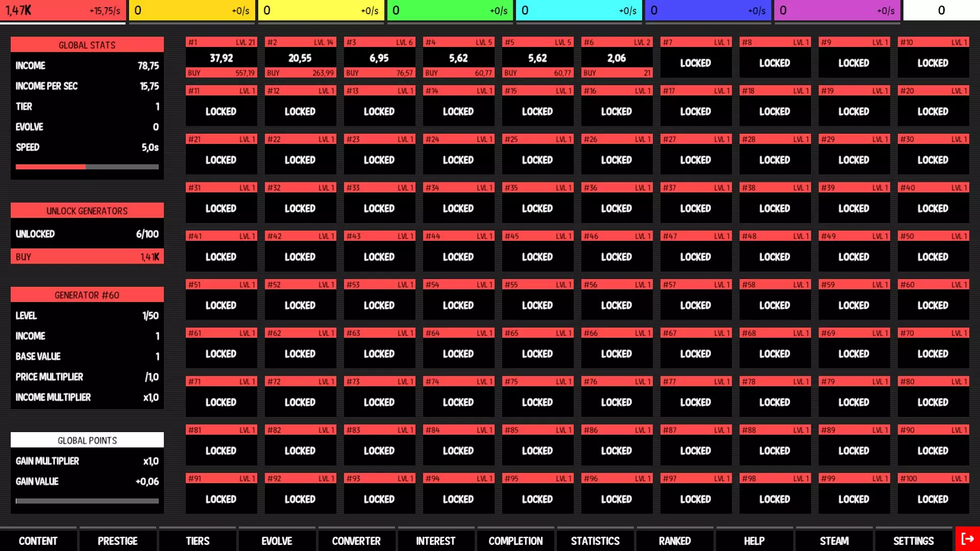Click the SPEED progress bar in Global Stats
The height and width of the screenshot is (551, 980).
[x=87, y=166]
